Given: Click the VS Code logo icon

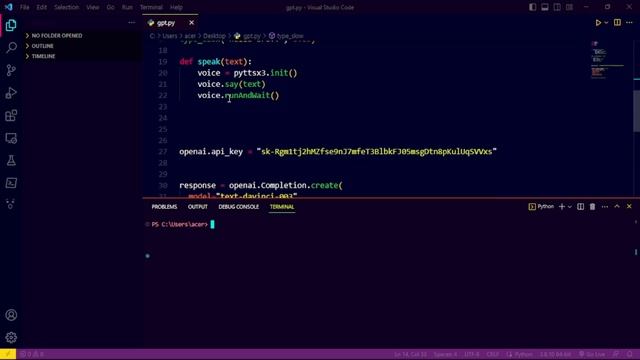Looking at the screenshot, I should pyautogui.click(x=9, y=7).
